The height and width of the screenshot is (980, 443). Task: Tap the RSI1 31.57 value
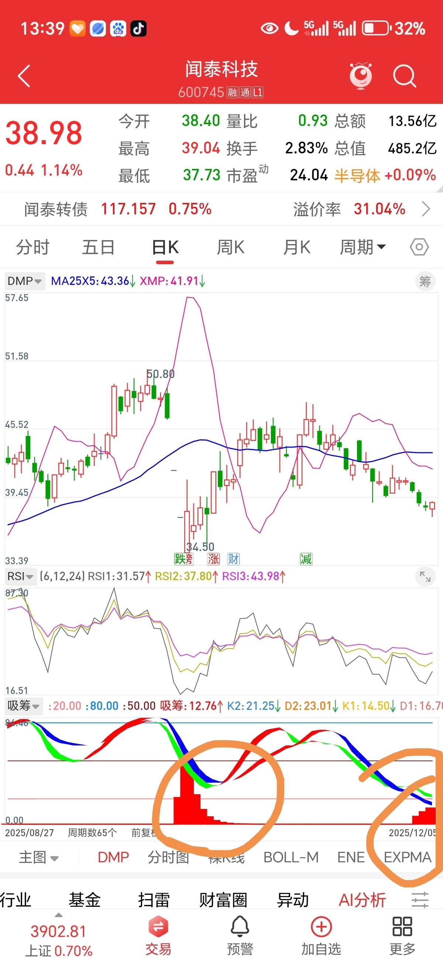click(x=119, y=576)
